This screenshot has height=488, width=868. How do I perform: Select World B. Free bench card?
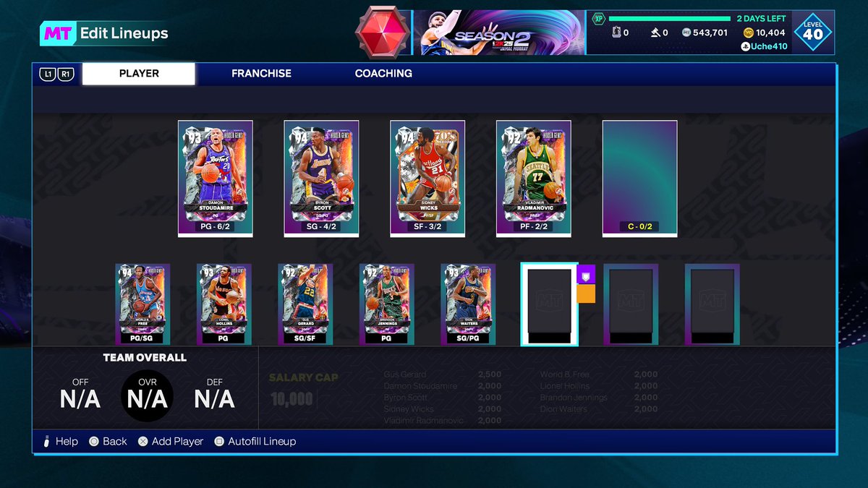click(142, 304)
